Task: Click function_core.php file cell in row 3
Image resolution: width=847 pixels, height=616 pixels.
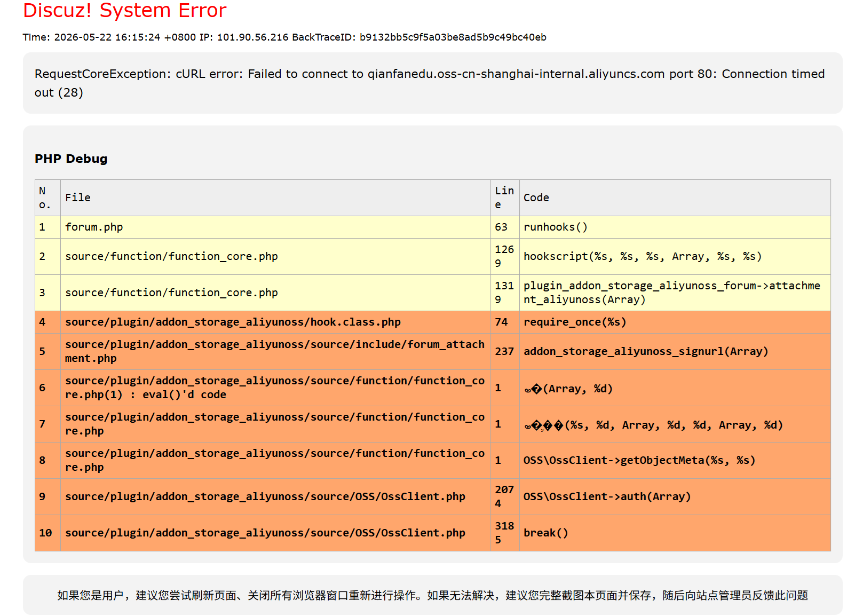Action: (275, 293)
